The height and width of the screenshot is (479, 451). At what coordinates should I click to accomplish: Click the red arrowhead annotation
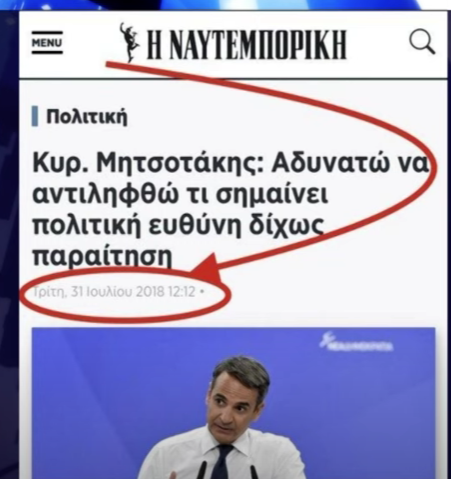tap(207, 268)
